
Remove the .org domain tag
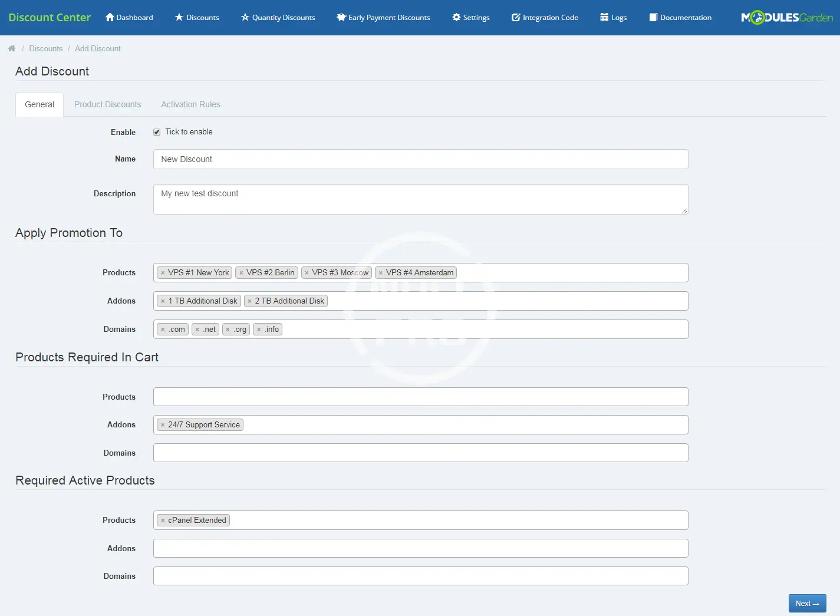228,330
